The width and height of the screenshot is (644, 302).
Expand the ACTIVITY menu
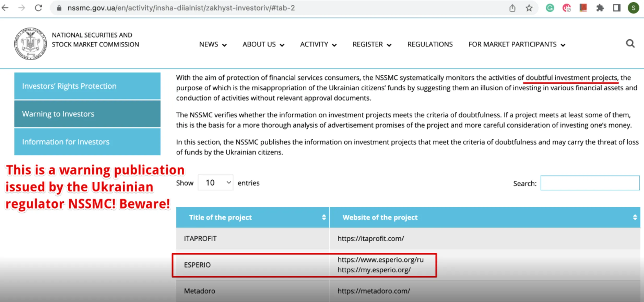318,45
